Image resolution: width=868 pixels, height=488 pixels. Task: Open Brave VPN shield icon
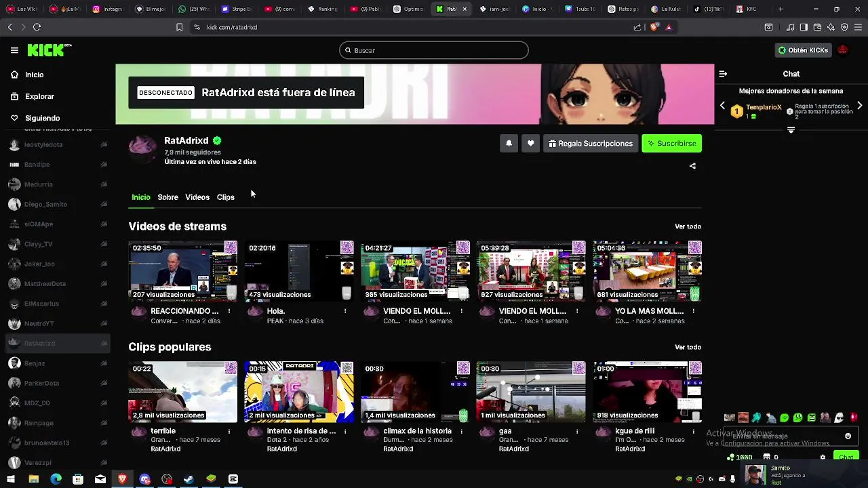coord(844,27)
